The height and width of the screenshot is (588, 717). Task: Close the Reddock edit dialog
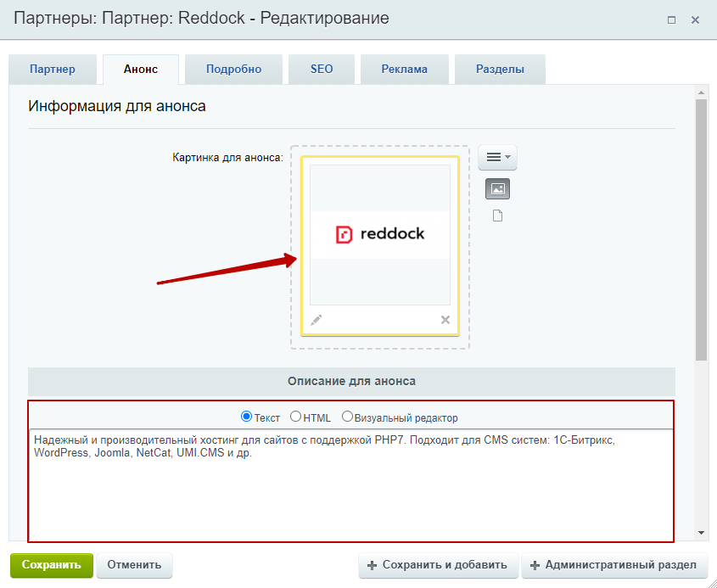[x=695, y=20]
